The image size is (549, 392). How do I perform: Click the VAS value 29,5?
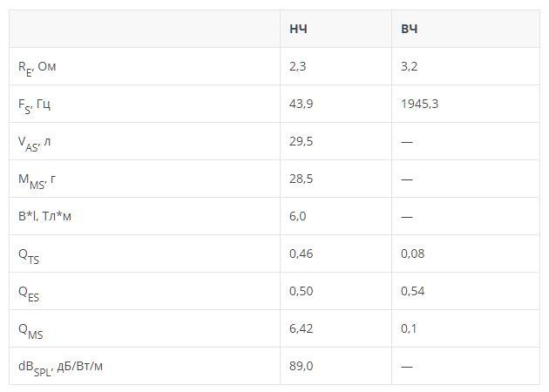point(302,141)
